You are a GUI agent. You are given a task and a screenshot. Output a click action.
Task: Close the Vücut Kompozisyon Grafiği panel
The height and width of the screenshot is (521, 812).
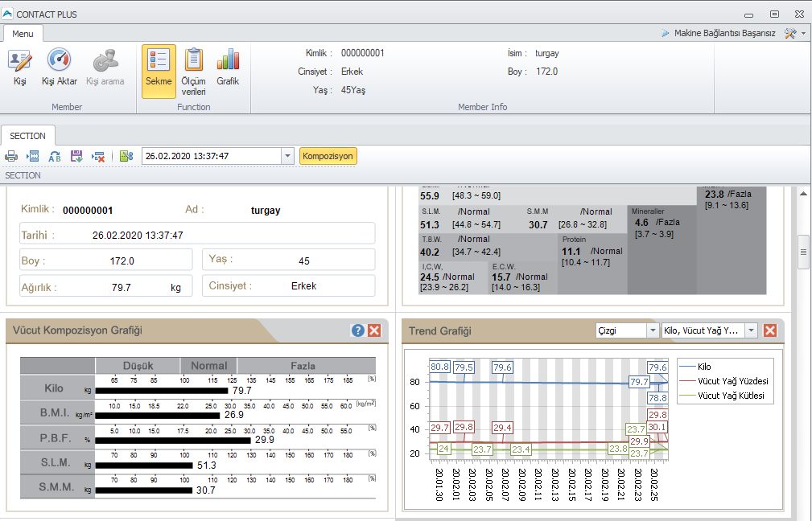[x=374, y=330]
